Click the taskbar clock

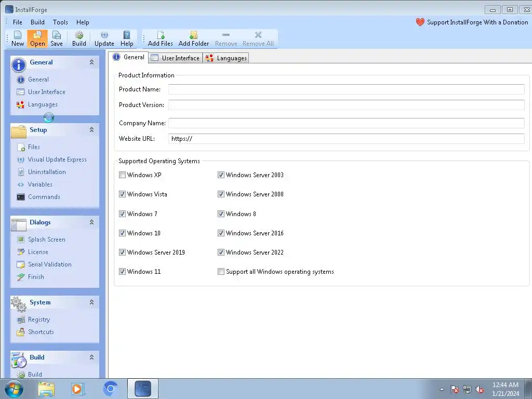tap(505, 389)
